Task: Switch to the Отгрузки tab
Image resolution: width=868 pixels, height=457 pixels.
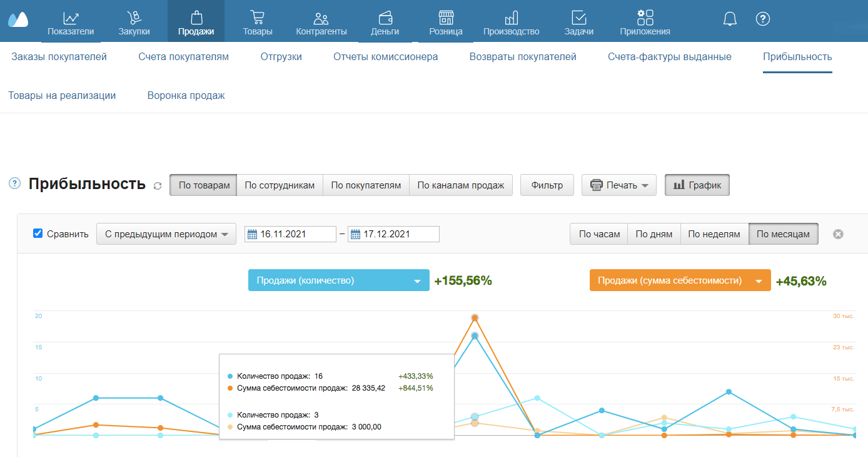Action: coord(281,57)
